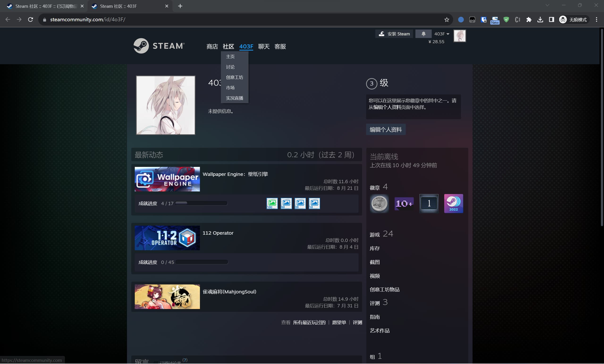
Task: Open the browser extensions puzzle icon
Action: click(x=529, y=20)
